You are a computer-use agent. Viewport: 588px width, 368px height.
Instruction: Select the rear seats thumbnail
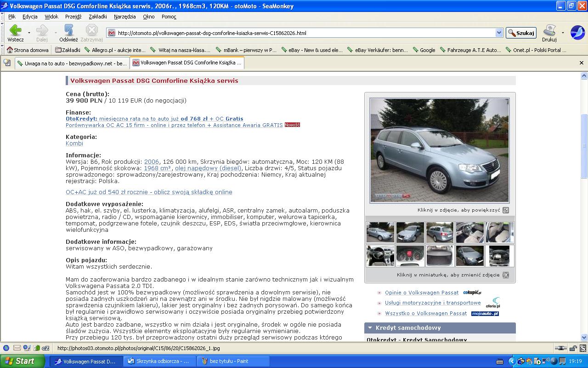[x=500, y=232]
